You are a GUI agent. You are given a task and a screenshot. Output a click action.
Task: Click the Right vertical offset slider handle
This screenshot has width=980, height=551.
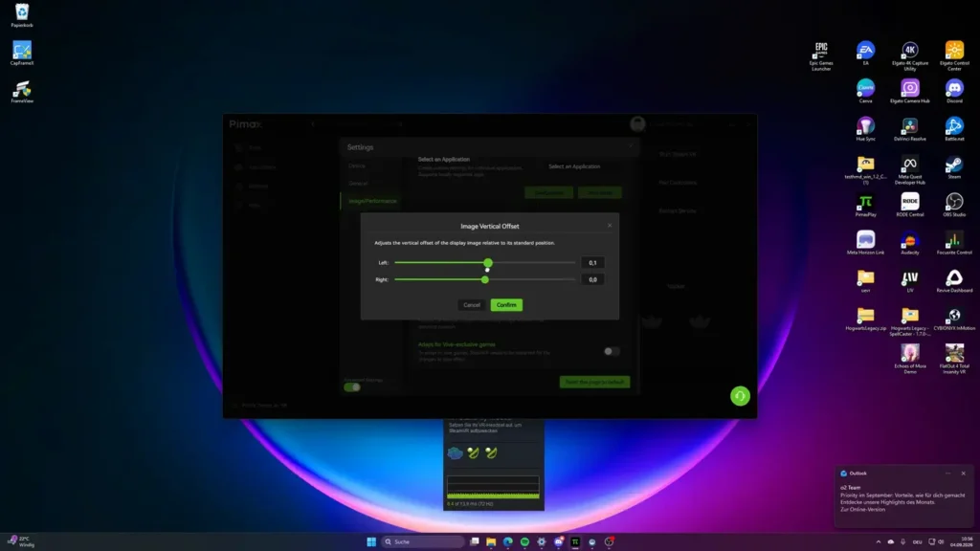[x=485, y=279]
